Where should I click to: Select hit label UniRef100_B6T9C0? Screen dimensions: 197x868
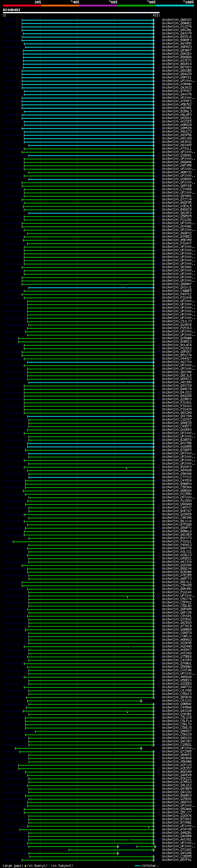(177, 67)
